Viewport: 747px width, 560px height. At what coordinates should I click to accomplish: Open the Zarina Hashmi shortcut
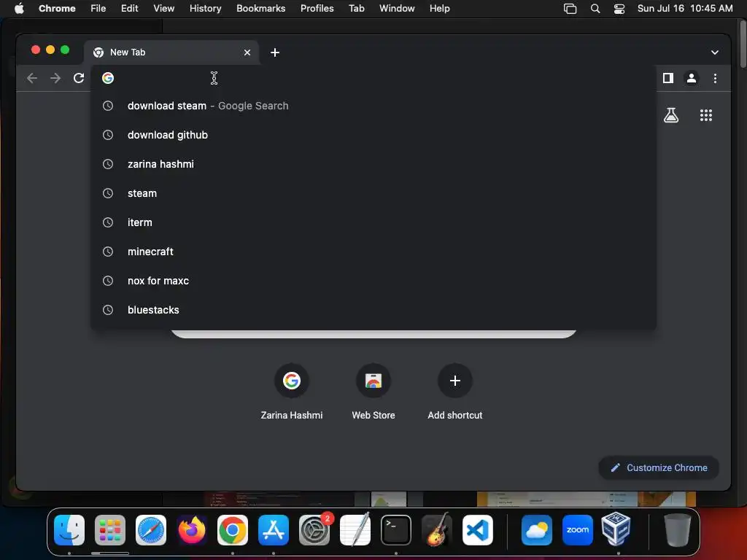pyautogui.click(x=292, y=392)
